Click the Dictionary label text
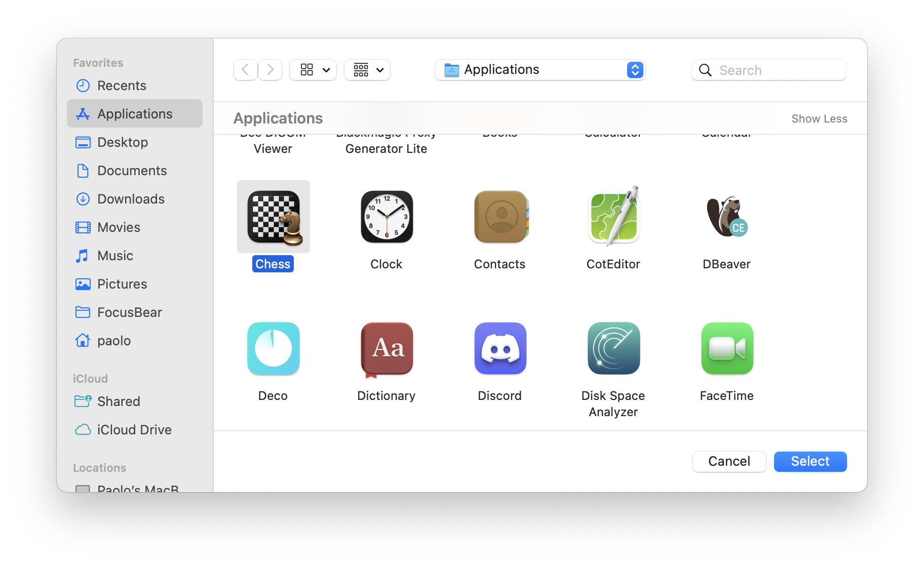 tap(387, 395)
